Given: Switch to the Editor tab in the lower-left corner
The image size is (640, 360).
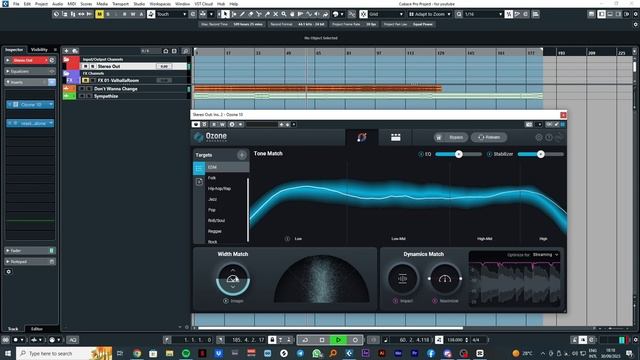Looking at the screenshot, I should click(x=37, y=329).
